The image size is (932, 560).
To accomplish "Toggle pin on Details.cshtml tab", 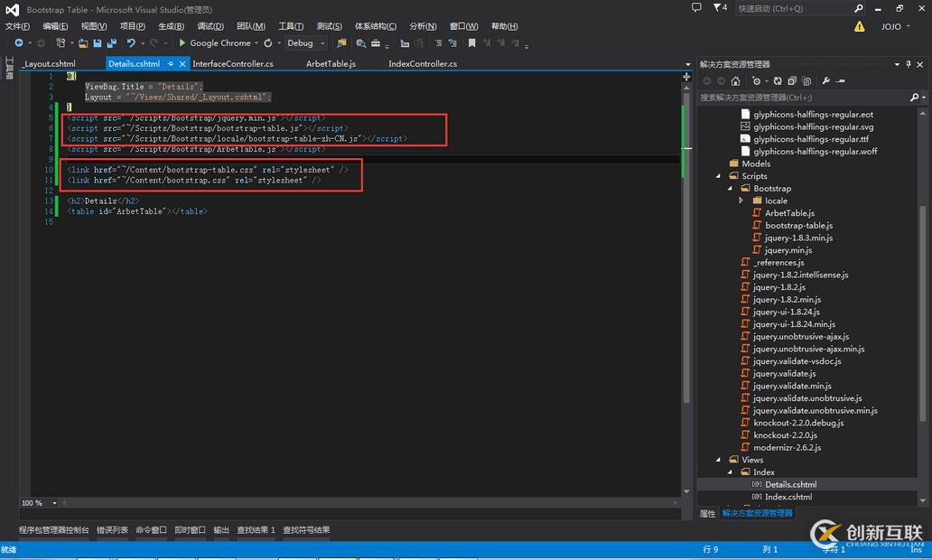I will [x=171, y=64].
